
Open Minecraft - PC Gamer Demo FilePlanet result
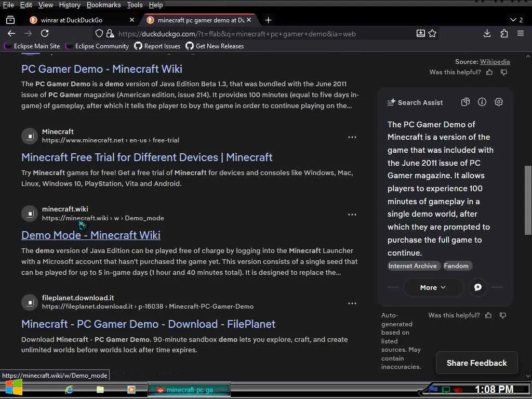click(x=148, y=324)
